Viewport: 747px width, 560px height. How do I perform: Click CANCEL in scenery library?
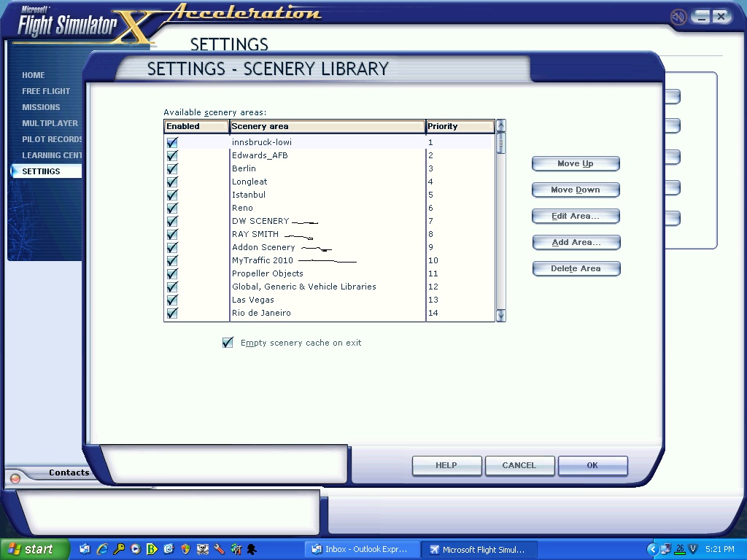click(519, 465)
